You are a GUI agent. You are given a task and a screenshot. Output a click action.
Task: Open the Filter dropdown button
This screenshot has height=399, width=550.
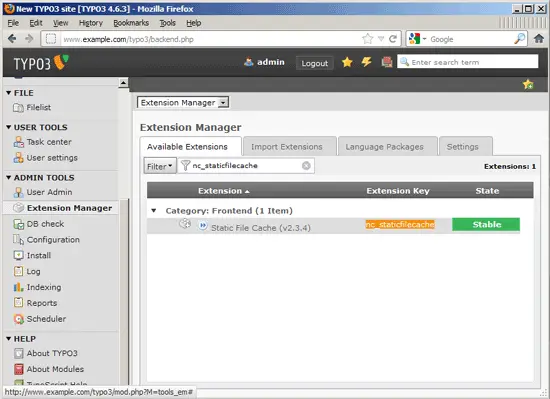pyautogui.click(x=160, y=166)
